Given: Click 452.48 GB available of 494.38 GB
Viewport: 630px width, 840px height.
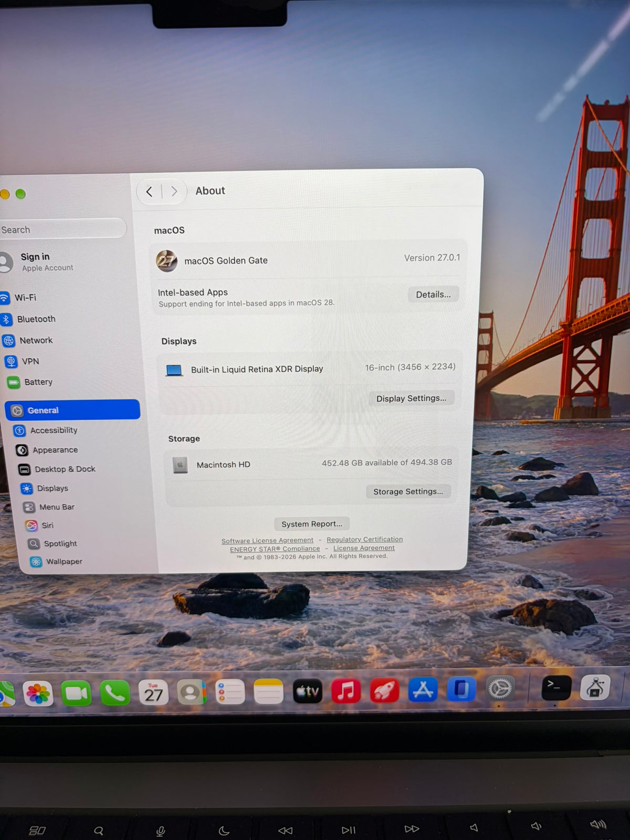Looking at the screenshot, I should point(386,463).
